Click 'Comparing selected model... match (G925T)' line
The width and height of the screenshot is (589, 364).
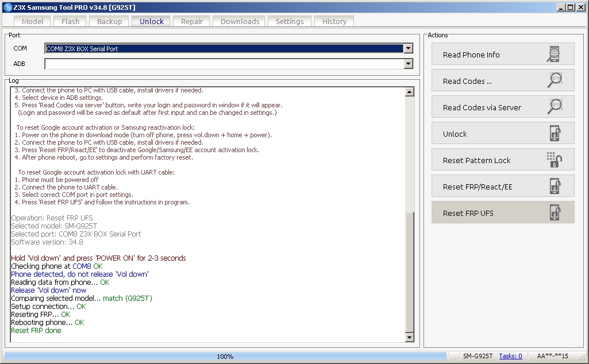[x=82, y=299]
